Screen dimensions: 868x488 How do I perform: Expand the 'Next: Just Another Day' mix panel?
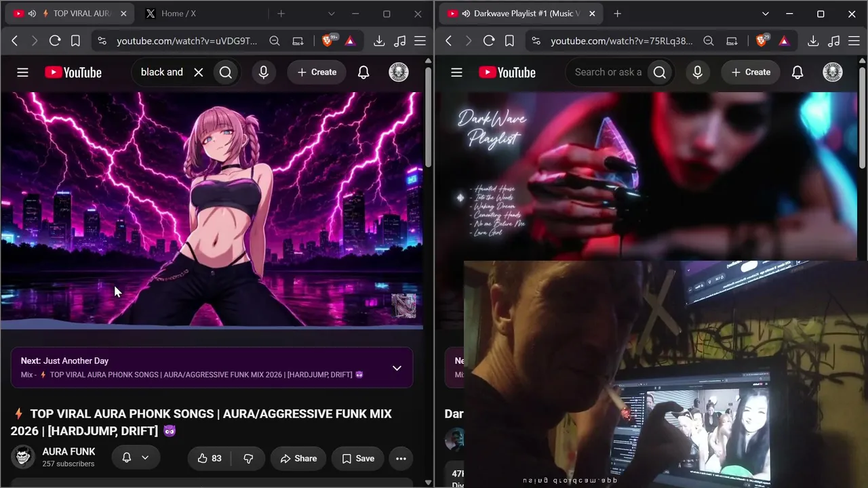[397, 368]
